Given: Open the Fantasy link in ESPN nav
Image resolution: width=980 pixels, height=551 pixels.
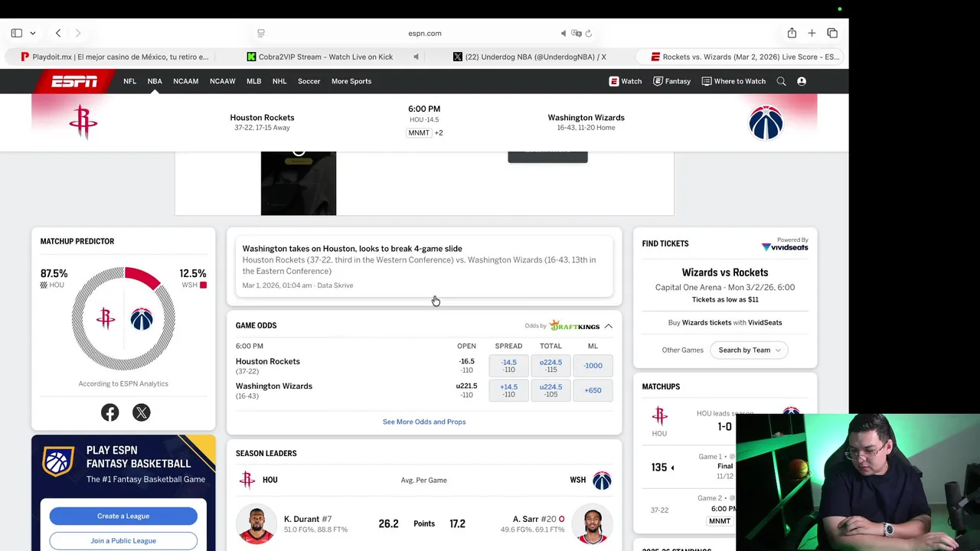Looking at the screenshot, I should point(671,81).
